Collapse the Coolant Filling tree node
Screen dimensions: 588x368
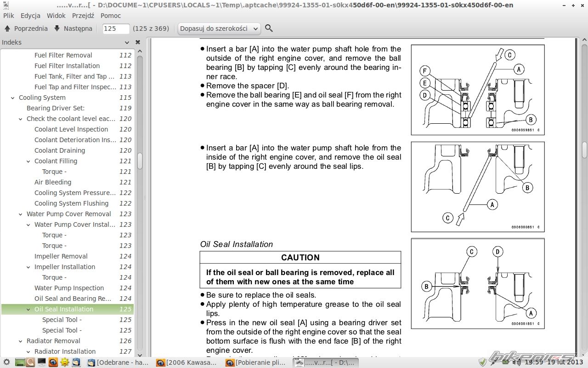pos(28,161)
